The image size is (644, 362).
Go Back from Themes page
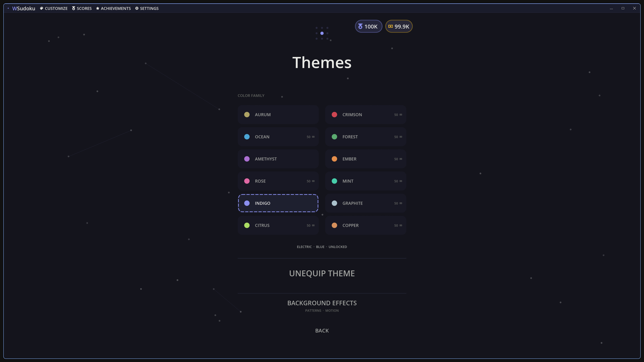click(322, 330)
